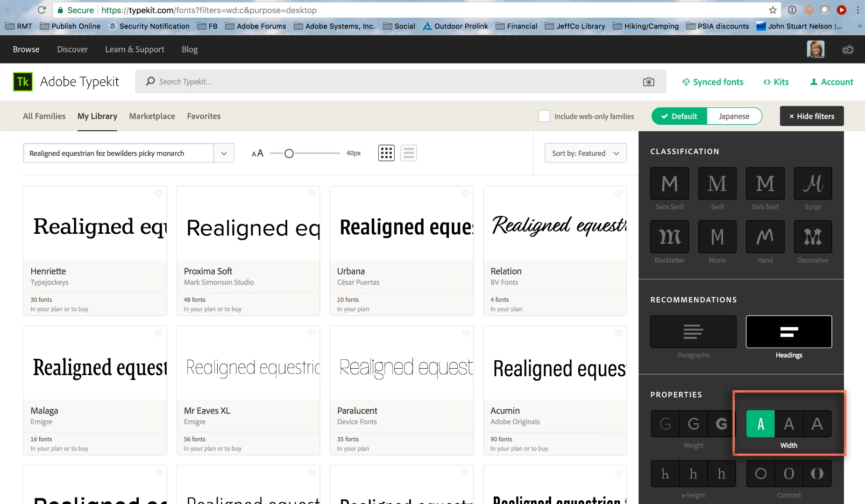Reload the page in Chrome
This screenshot has height=504, width=865.
coord(42,10)
